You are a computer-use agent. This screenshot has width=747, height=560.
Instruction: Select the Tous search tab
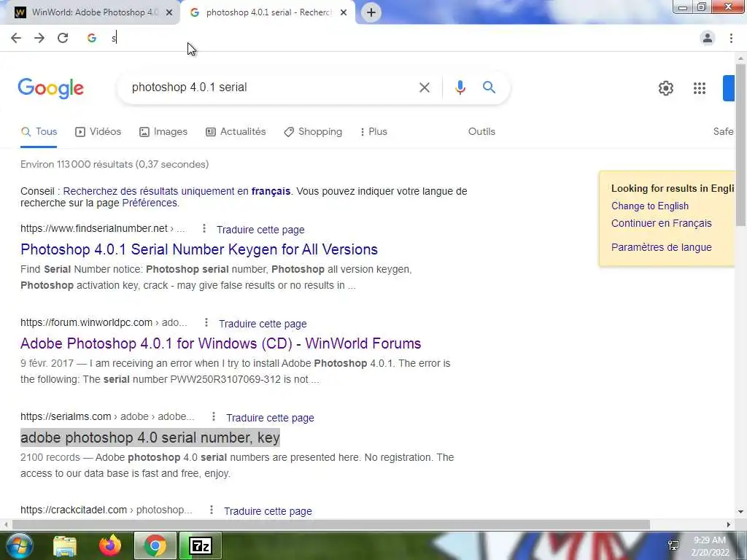coord(39,132)
